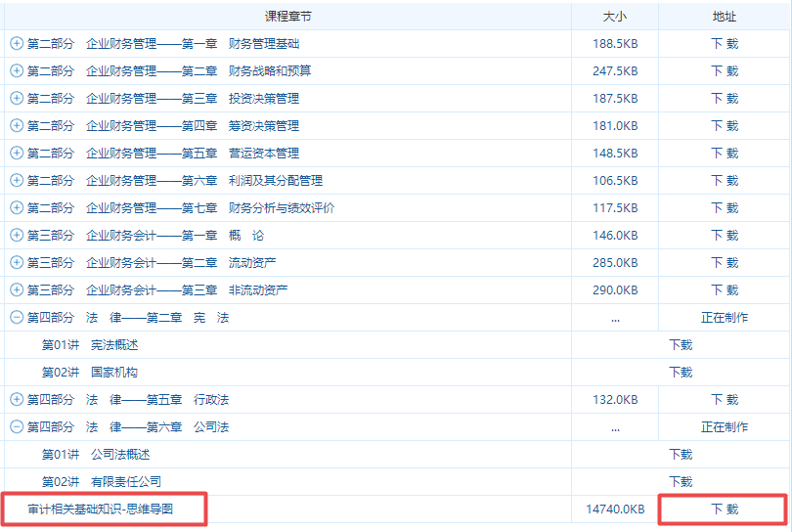Screen dimensions: 792x532
Task: Click 正在制作 status in 宪法 row
Action: (x=725, y=317)
